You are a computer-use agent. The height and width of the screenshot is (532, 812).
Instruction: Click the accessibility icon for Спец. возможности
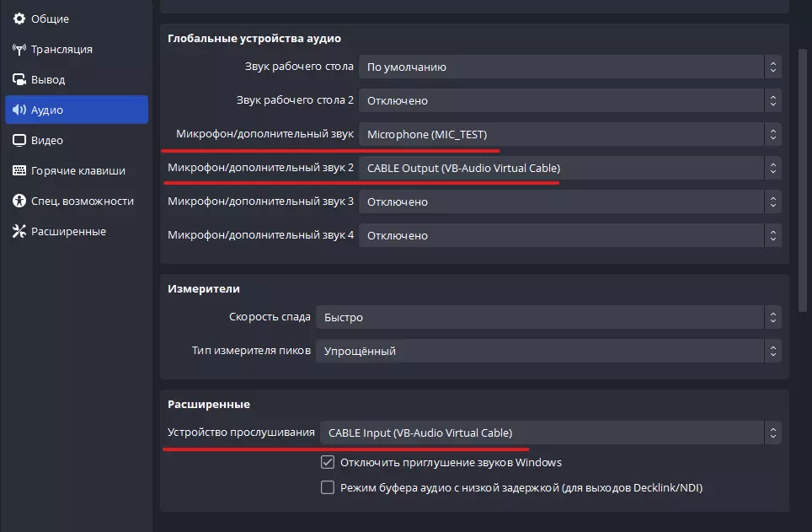pyautogui.click(x=19, y=201)
